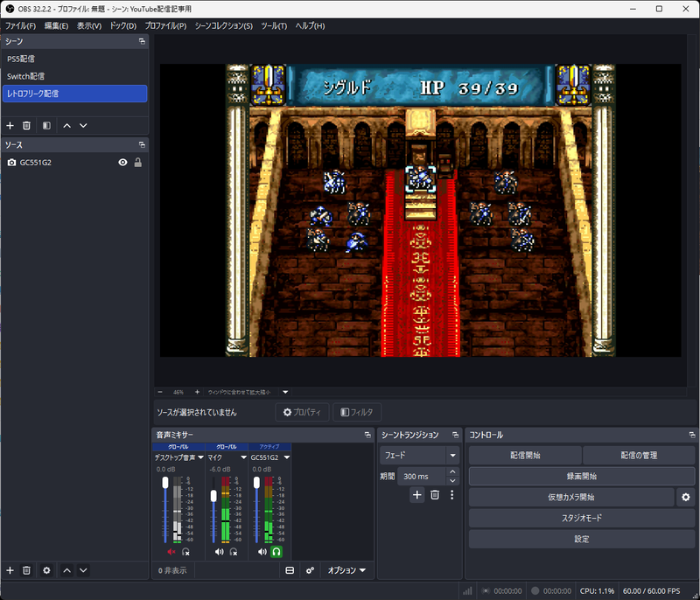Viewport: 700px width, 600px height.
Task: Click 配信の管理 button
Action: 639,456
